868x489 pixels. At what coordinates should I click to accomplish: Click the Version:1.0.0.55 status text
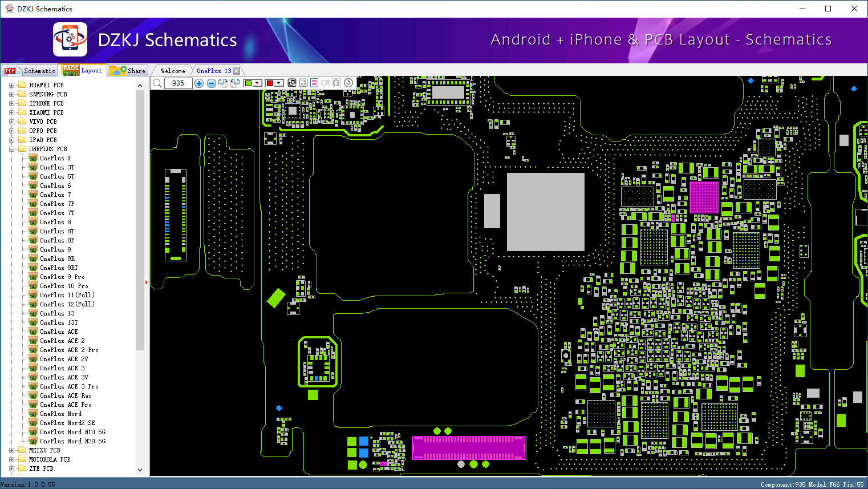pos(28,484)
